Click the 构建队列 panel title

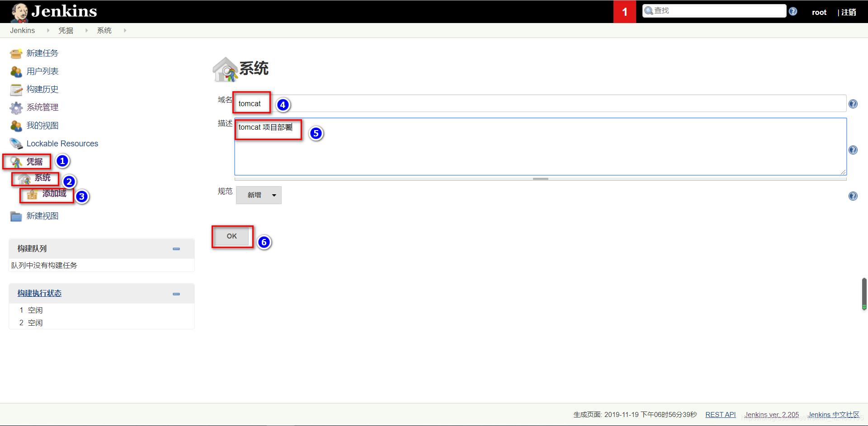pos(32,249)
